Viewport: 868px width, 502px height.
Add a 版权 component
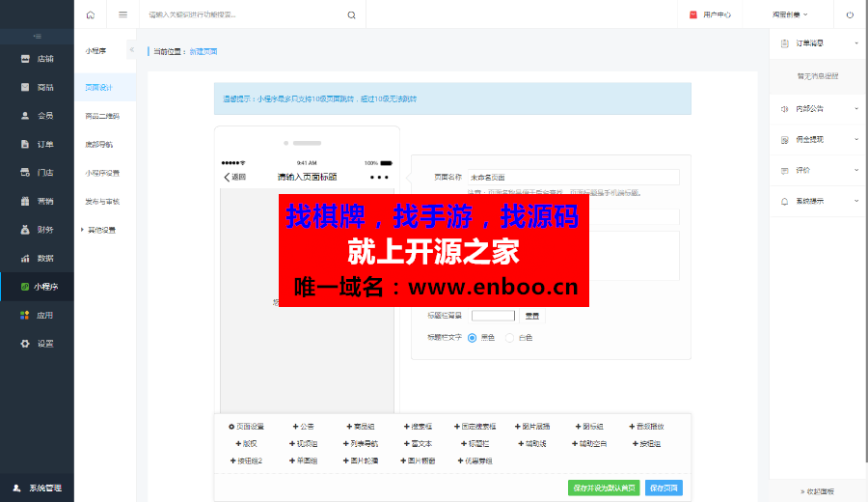pyautogui.click(x=246, y=444)
